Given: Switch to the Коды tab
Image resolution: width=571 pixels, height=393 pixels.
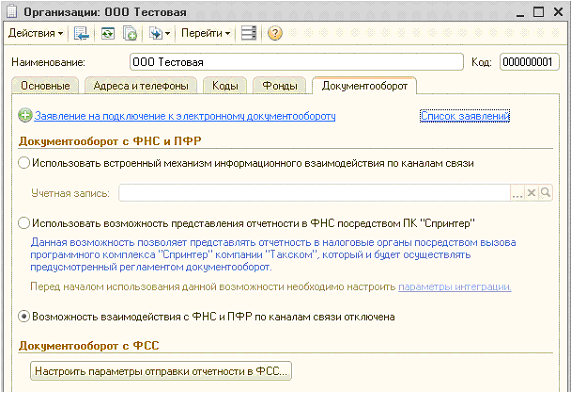Looking at the screenshot, I should 225,86.
